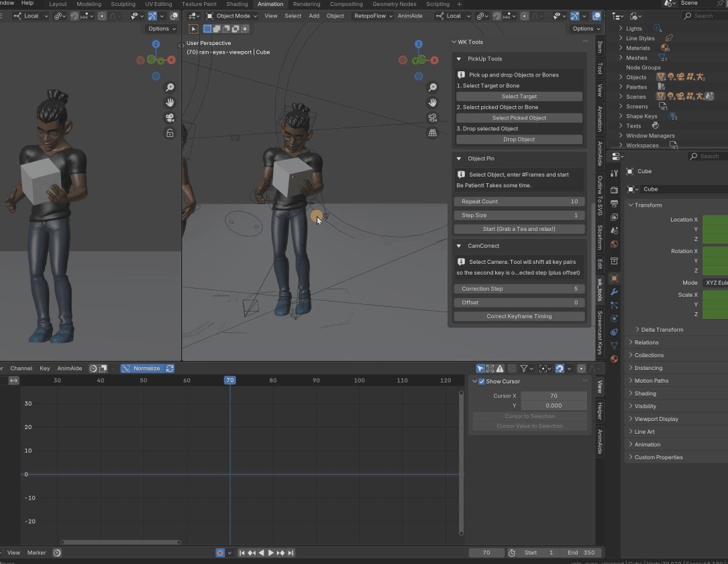
Task: Click the Texts Python script icon in outliner
Action: click(x=656, y=126)
